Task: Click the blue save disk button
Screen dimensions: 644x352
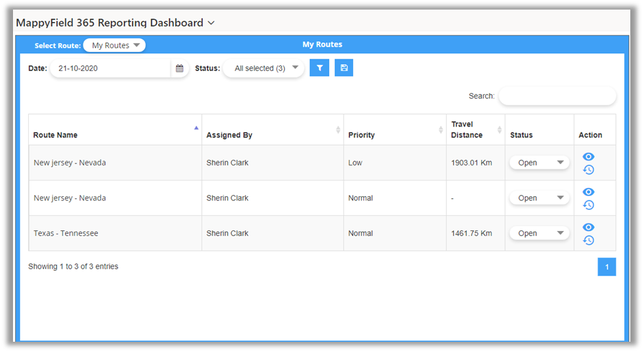Action: (344, 68)
